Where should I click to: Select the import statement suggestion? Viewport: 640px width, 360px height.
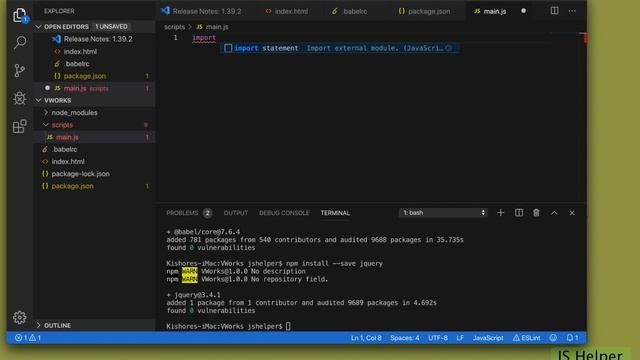339,48
